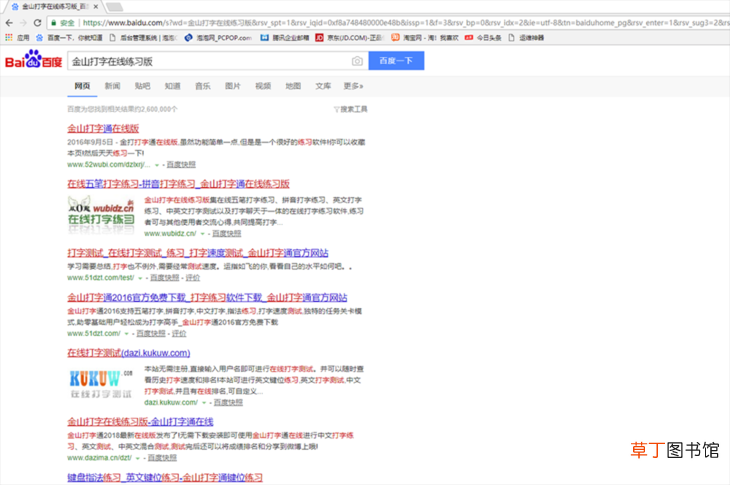730x485 pixels.
Task: Expand arrow next to dazi.kukuw.com URL
Action: point(204,403)
